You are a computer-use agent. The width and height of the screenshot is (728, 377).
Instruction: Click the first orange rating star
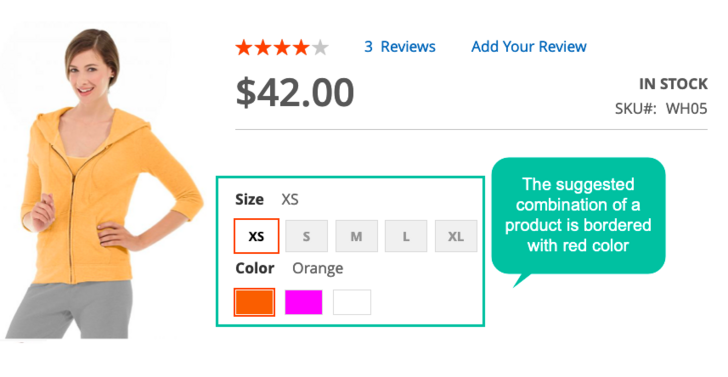[x=244, y=47]
